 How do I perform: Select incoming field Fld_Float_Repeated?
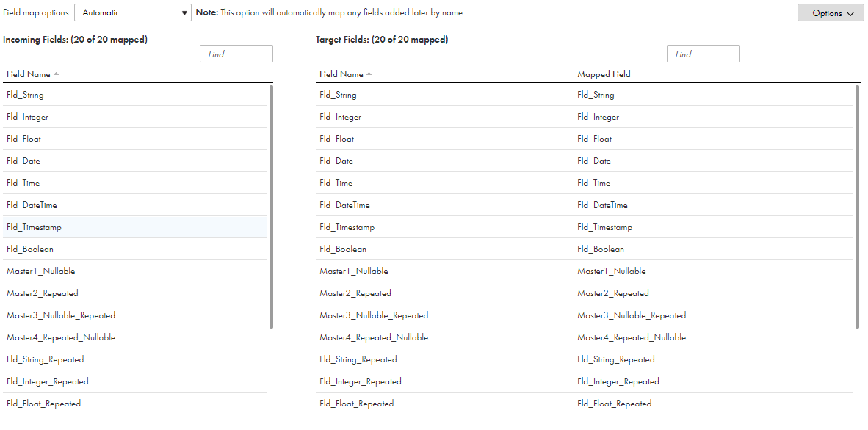click(44, 404)
